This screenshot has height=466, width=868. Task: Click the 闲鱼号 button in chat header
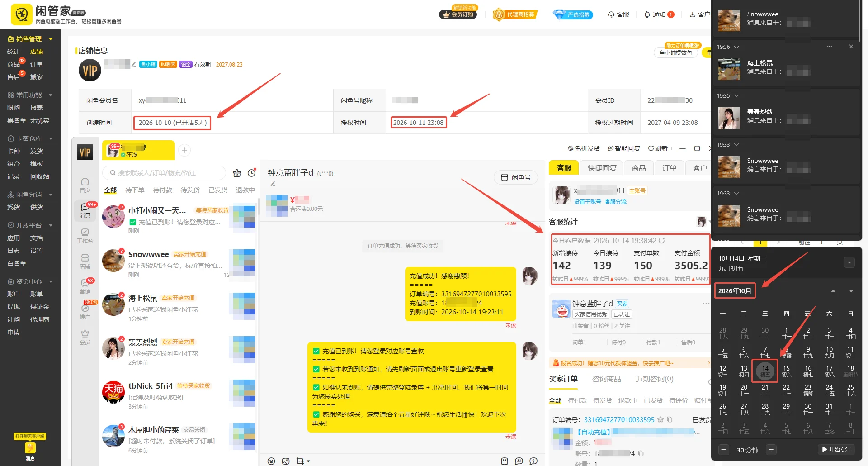[x=516, y=177]
